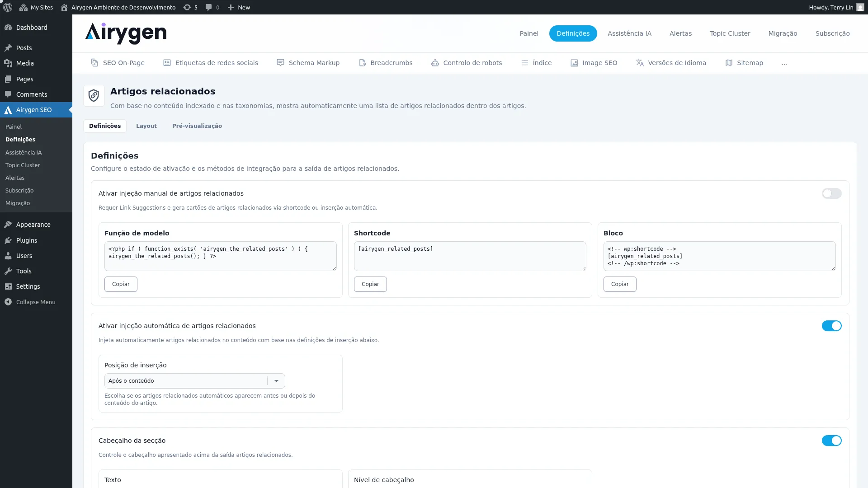Click the Media icon in sidebar
The width and height of the screenshot is (868, 488).
8,63
